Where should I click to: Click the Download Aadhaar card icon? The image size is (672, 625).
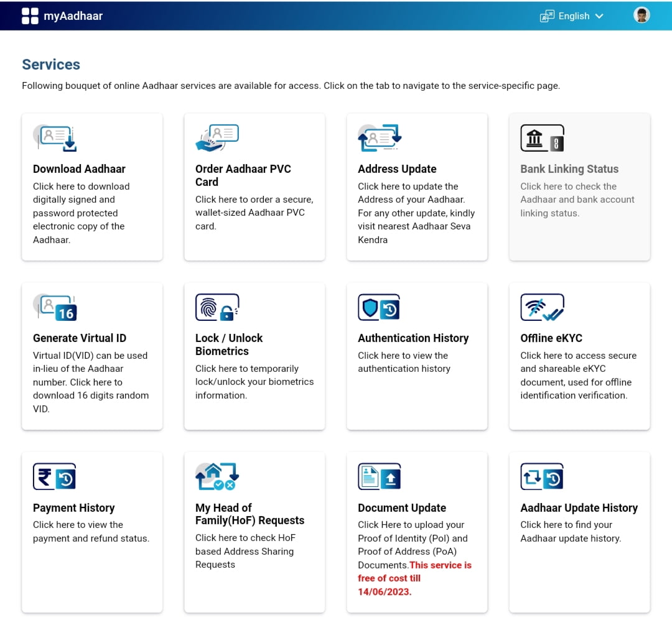click(x=55, y=138)
